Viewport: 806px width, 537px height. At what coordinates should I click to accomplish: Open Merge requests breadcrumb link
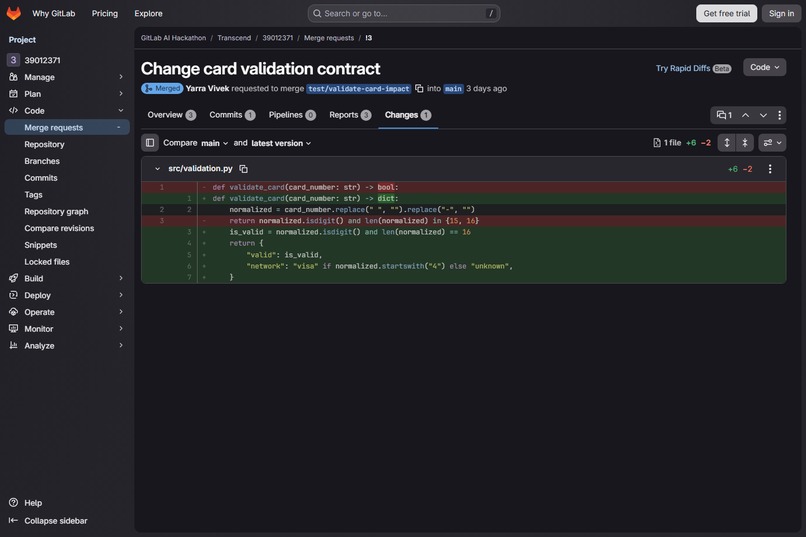pos(329,38)
